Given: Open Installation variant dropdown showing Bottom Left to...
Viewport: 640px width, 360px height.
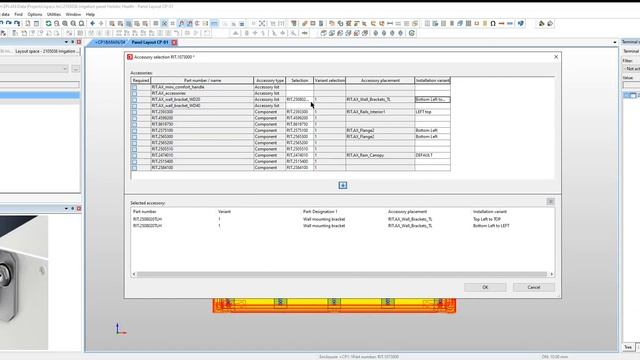Looking at the screenshot, I should click(x=433, y=99).
